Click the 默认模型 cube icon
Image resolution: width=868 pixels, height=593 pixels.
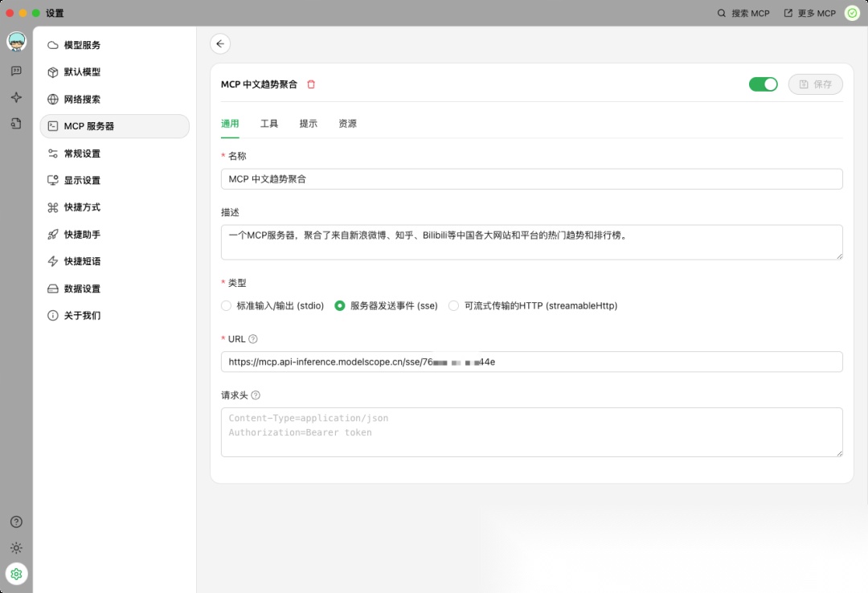(52, 72)
